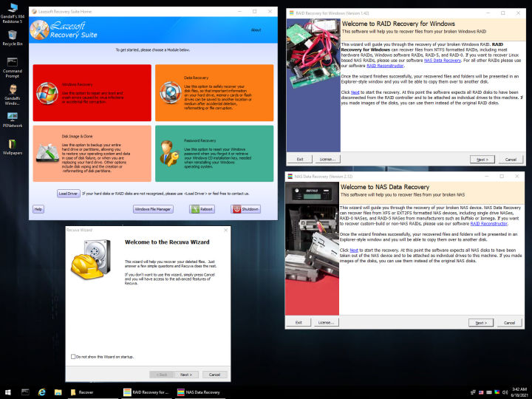Click the Lazesoft Help button

click(x=38, y=209)
